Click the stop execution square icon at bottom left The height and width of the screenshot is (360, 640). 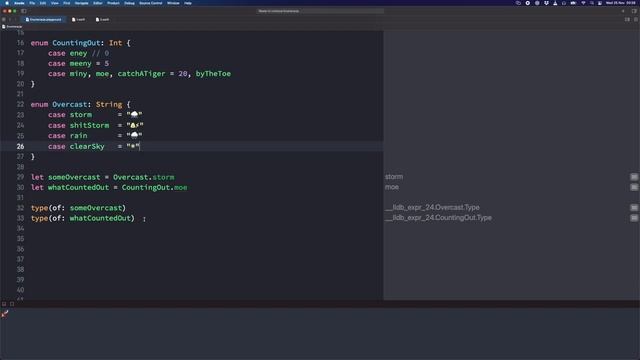tap(12, 304)
